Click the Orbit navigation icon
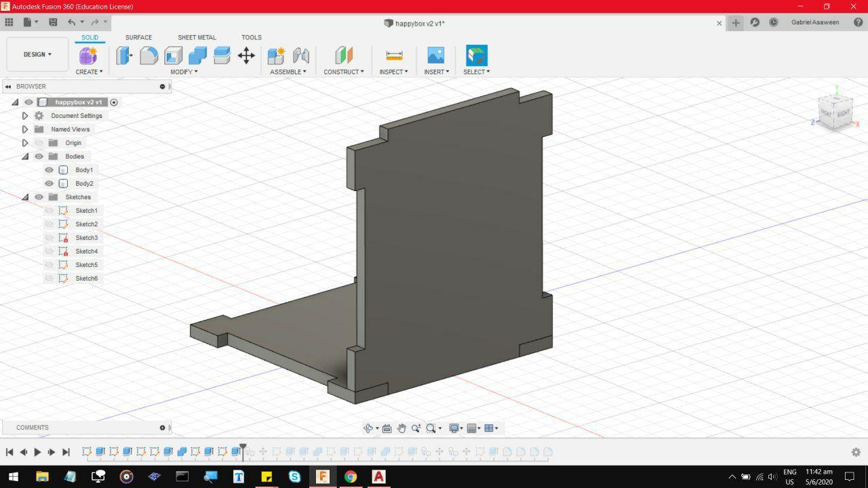 [x=368, y=428]
